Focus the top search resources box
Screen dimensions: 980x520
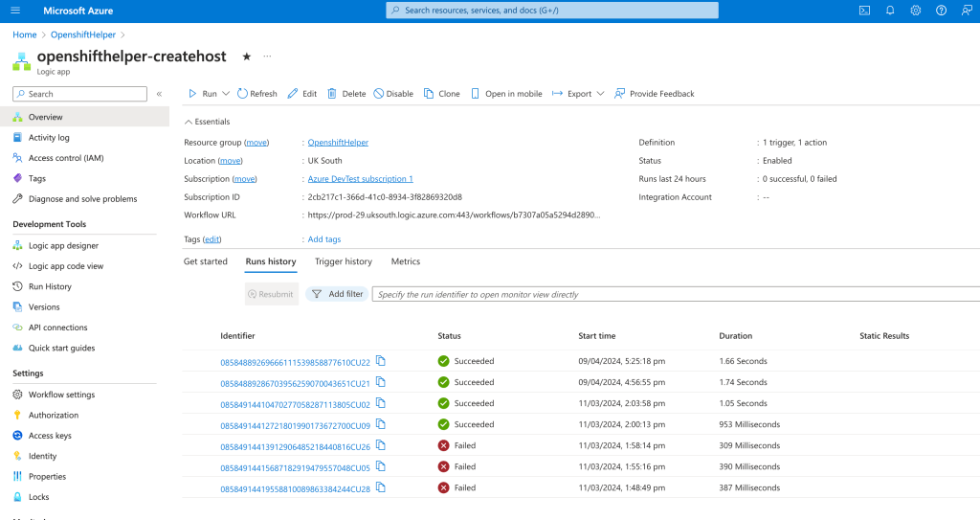[x=552, y=11]
